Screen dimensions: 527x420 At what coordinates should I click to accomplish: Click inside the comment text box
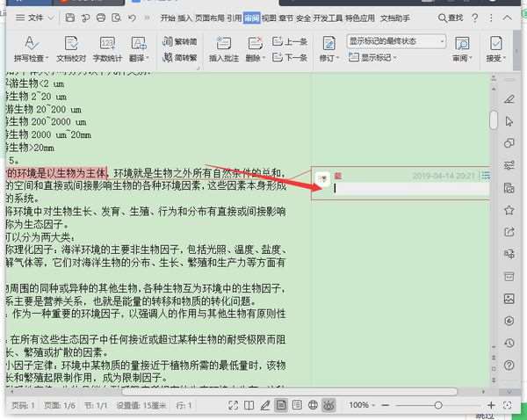[x=411, y=189]
